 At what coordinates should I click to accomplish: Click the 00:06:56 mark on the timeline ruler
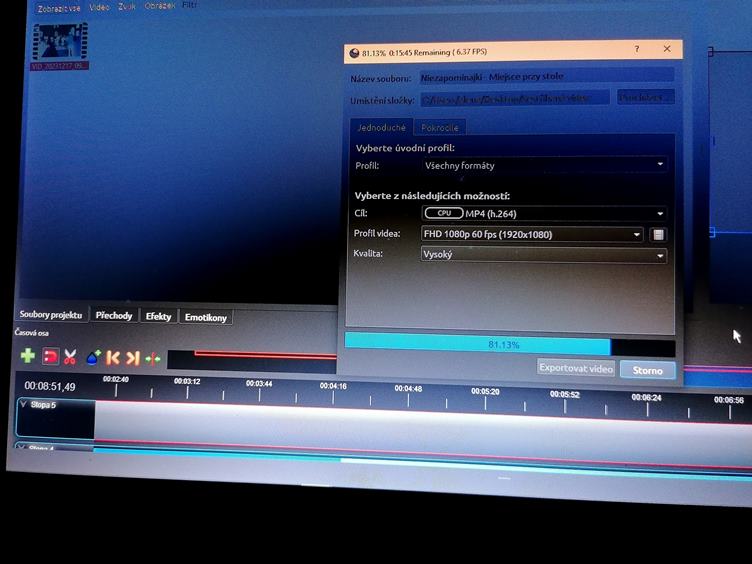point(728,400)
